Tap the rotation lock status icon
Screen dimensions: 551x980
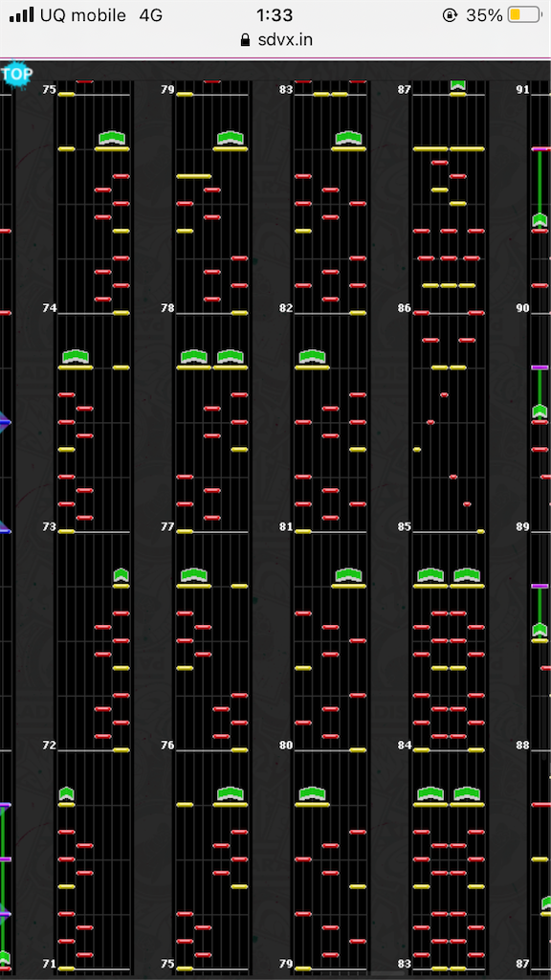point(450,15)
